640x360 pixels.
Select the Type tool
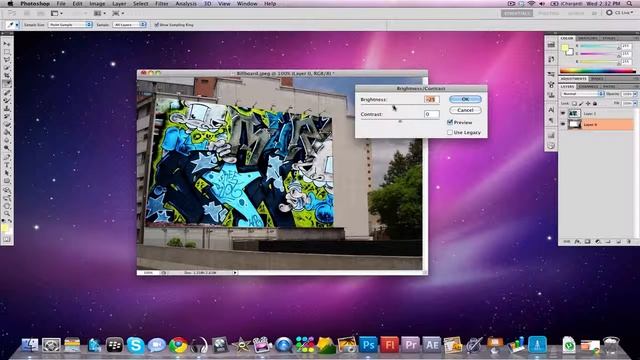(7, 165)
